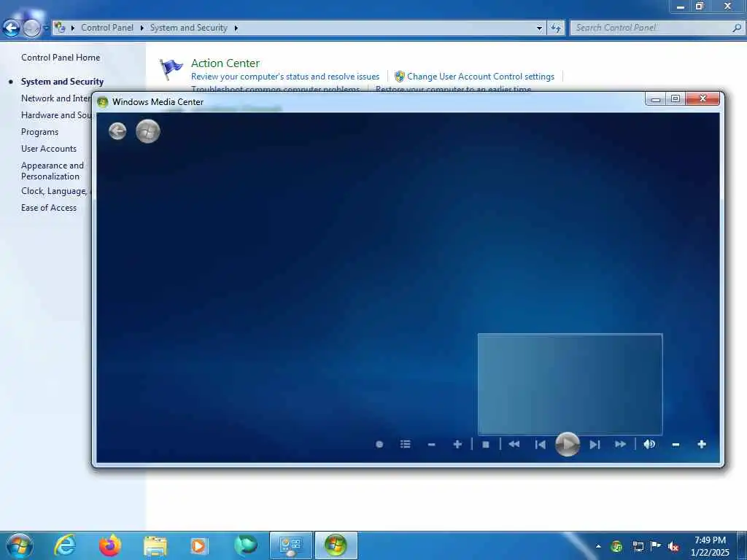Raise volume with the last plus button
747x560 pixels.
coord(702,444)
